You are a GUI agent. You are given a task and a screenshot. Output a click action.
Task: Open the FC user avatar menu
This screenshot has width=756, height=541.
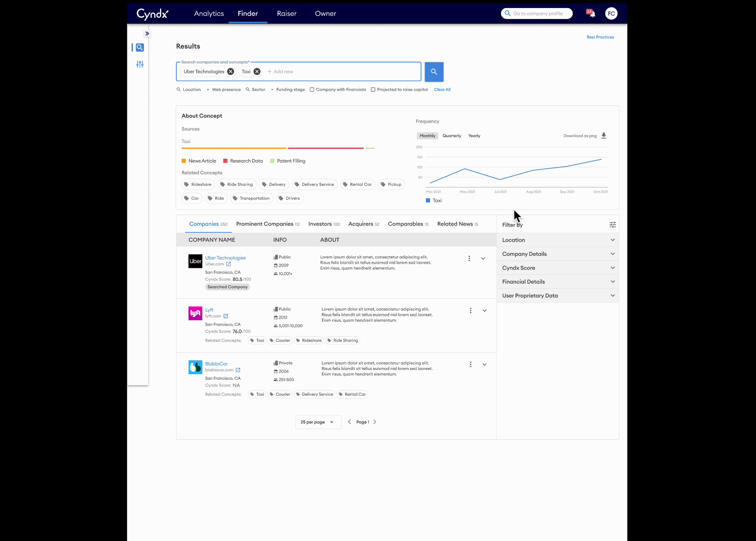coord(611,14)
